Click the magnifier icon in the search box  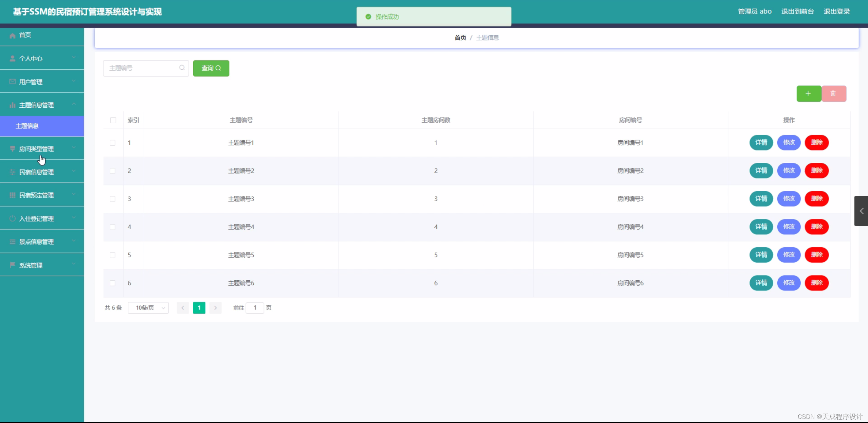click(x=182, y=68)
